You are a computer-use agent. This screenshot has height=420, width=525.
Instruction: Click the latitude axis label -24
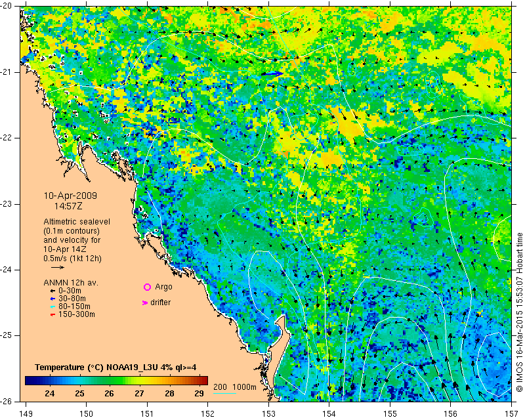coord(6,270)
